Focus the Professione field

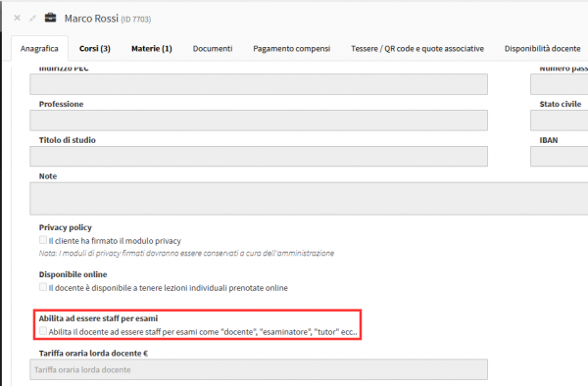[259, 121]
